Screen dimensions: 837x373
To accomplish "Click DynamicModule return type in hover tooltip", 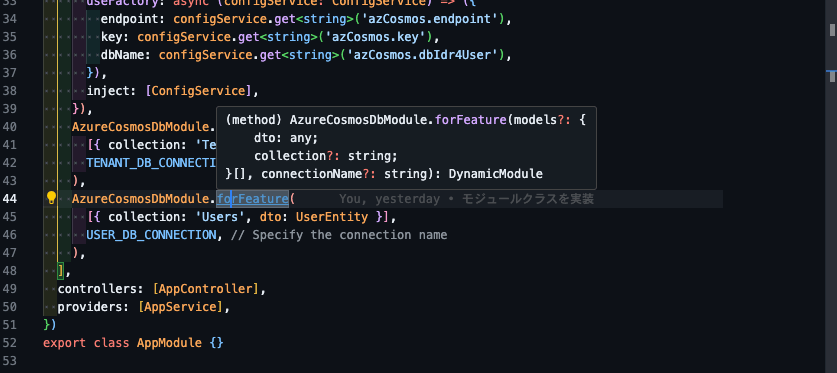I will [x=495, y=174].
